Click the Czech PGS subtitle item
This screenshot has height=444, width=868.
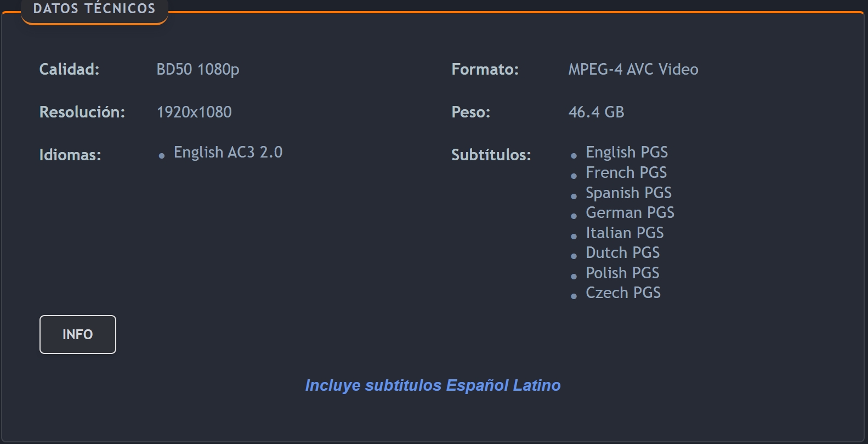pyautogui.click(x=623, y=293)
